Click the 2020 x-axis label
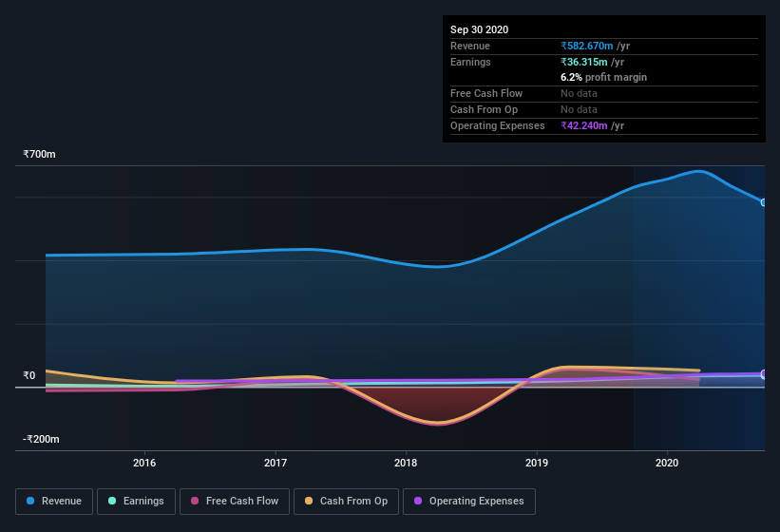Screen dimensions: 780x532 coord(667,463)
